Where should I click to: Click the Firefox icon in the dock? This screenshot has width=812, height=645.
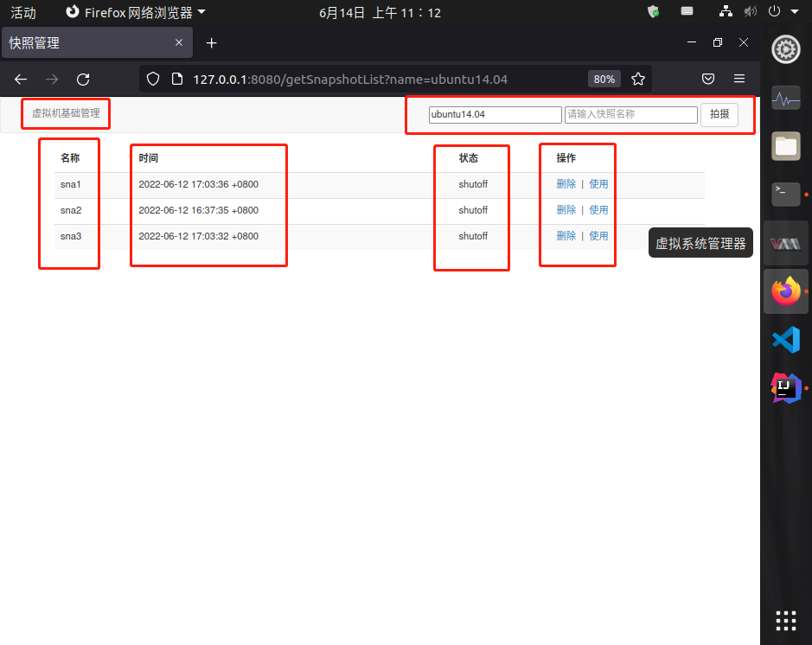(785, 291)
